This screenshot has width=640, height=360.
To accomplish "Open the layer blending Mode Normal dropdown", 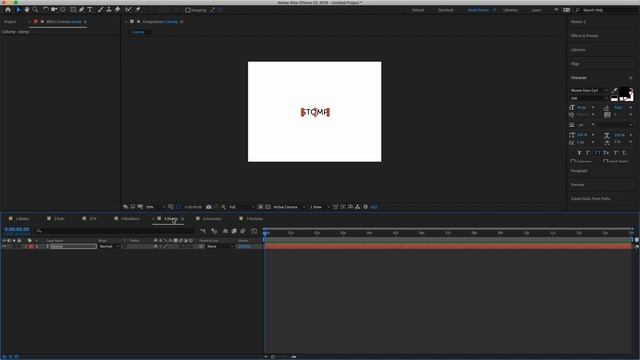I will (x=109, y=247).
